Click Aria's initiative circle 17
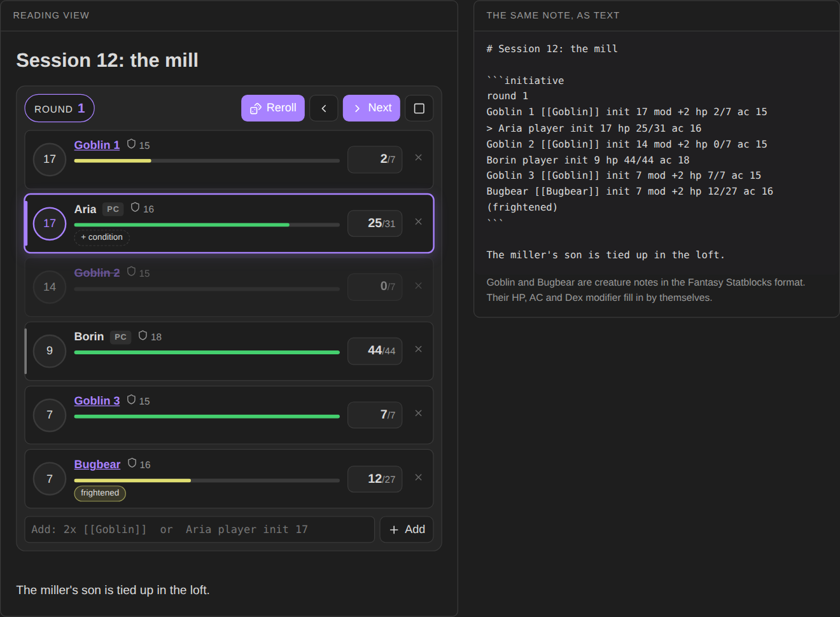 50,223
